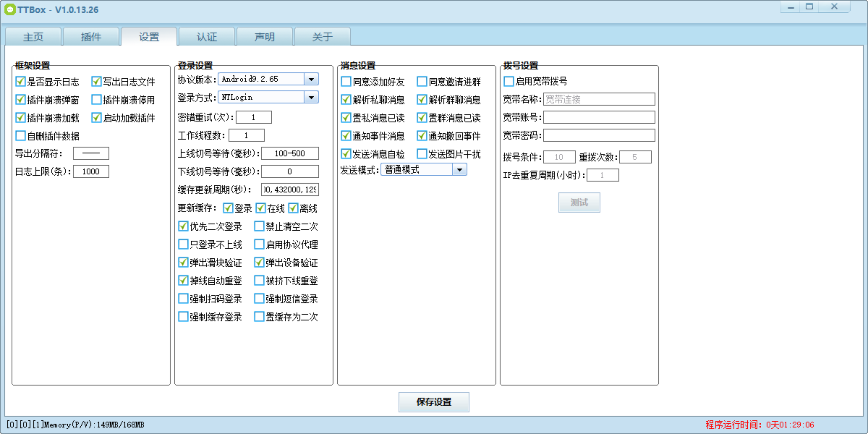Focus the 宽带账号 text field
The image size is (868, 434).
pos(599,117)
